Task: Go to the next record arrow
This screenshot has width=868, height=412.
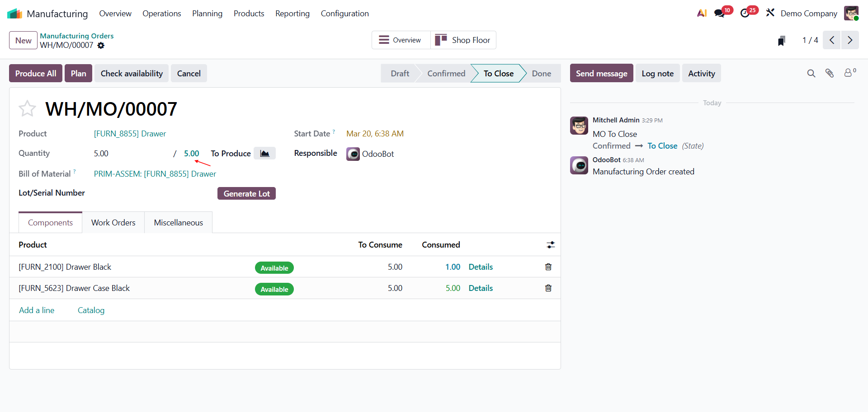Action: click(850, 40)
